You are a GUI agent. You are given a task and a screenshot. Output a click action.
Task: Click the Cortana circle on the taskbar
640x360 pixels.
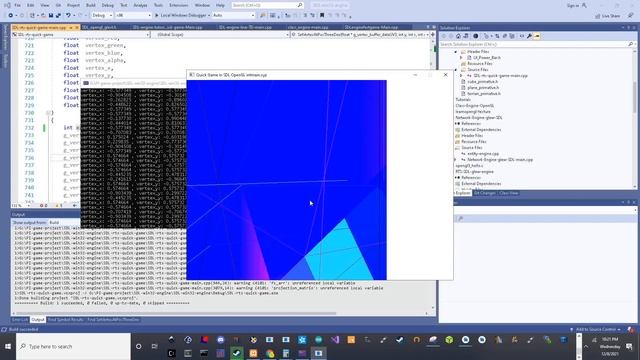click(139, 347)
